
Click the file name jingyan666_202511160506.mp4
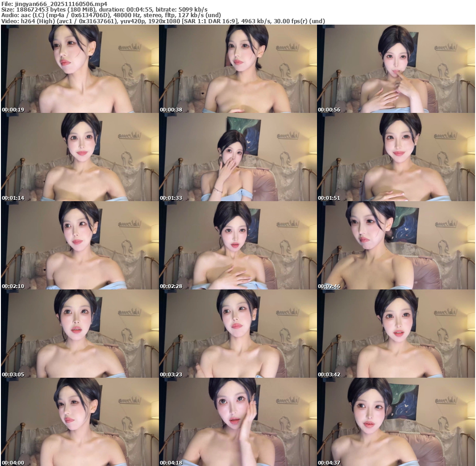point(61,4)
